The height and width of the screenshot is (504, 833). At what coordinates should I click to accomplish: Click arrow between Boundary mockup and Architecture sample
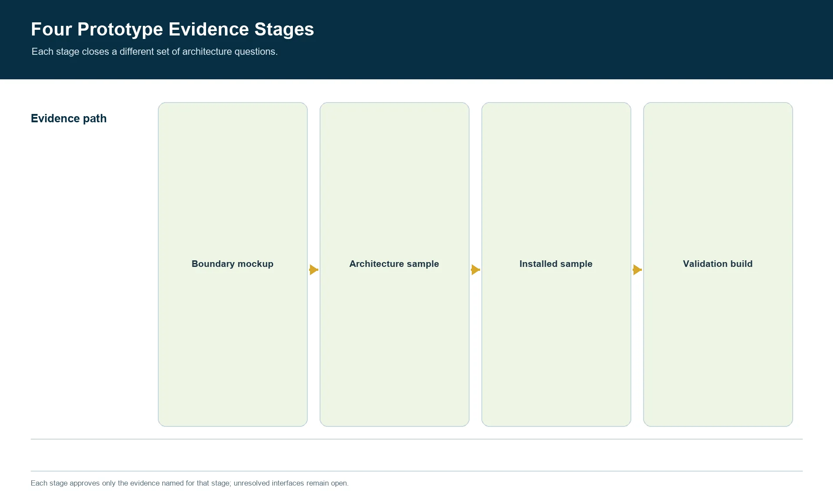[x=314, y=270]
